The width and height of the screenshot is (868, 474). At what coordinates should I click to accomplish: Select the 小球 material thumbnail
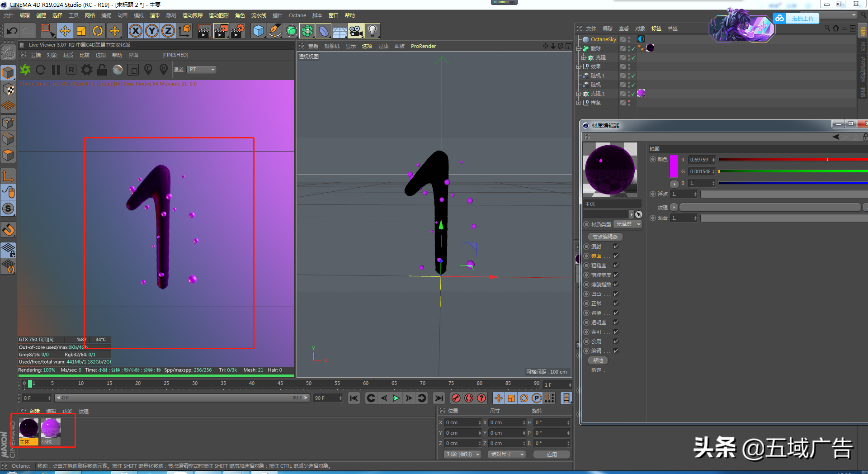point(51,428)
